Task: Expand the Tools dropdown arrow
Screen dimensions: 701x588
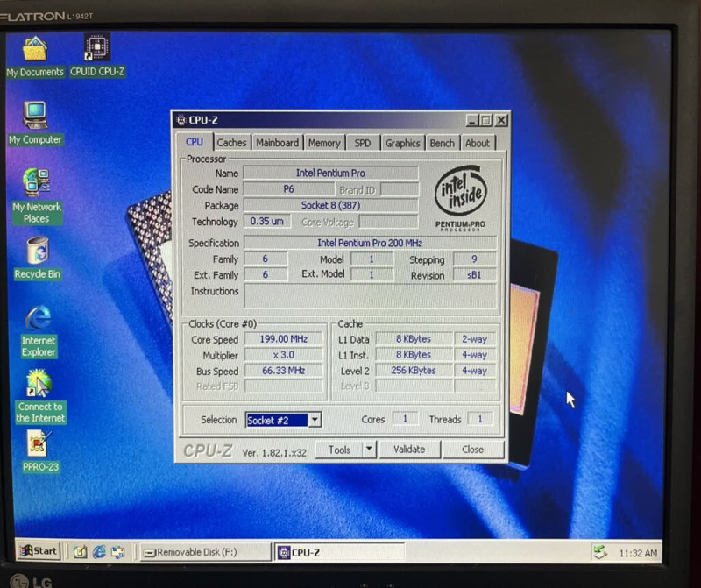Action: (369, 449)
